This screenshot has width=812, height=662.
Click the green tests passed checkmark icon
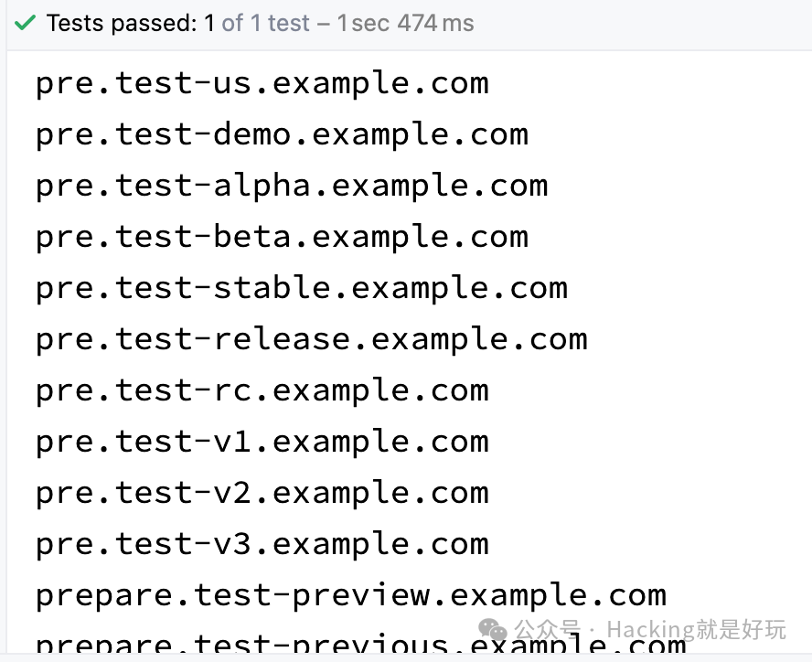[x=25, y=23]
